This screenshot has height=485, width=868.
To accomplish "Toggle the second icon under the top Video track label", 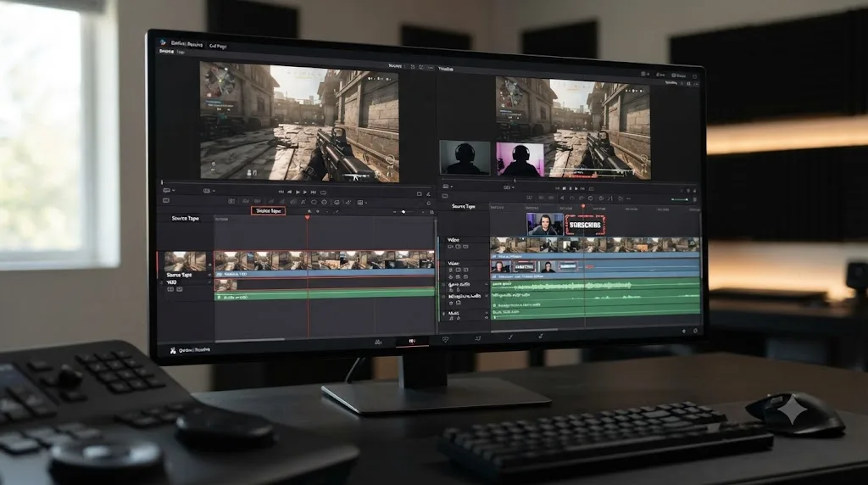I will pos(458,247).
